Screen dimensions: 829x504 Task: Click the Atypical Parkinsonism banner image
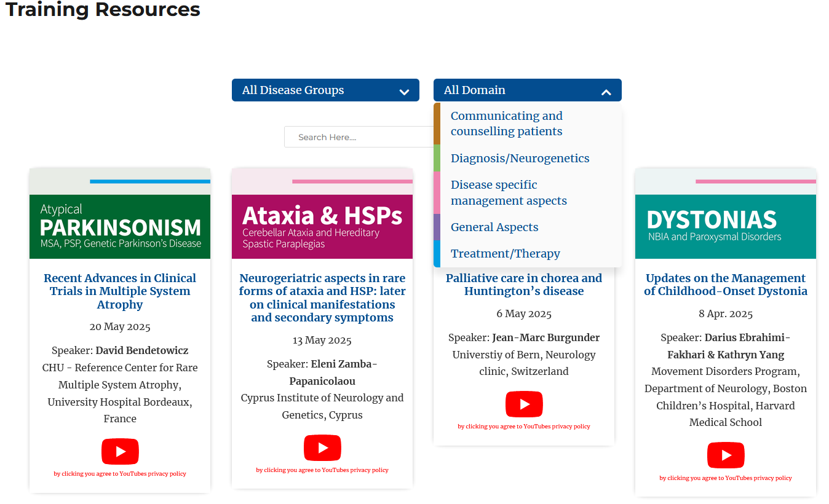[120, 227]
